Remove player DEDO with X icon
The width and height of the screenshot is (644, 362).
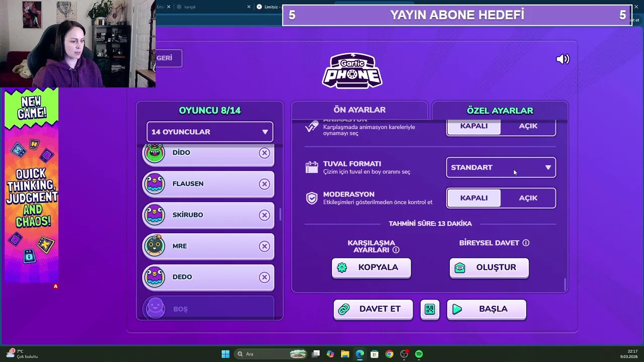[264, 277]
